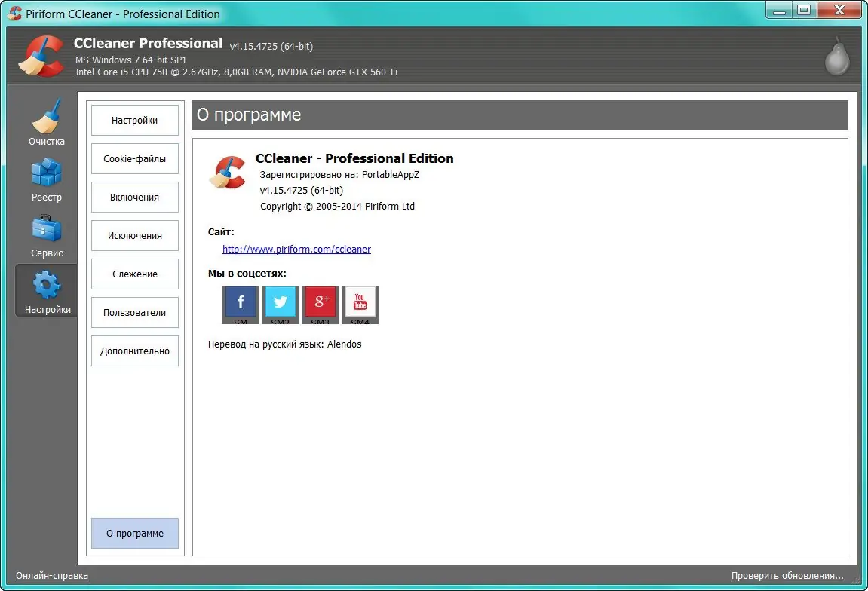Click the v4.15.4725 (64-bit) text in About panel
Screen dimensions: 868x591
point(301,191)
